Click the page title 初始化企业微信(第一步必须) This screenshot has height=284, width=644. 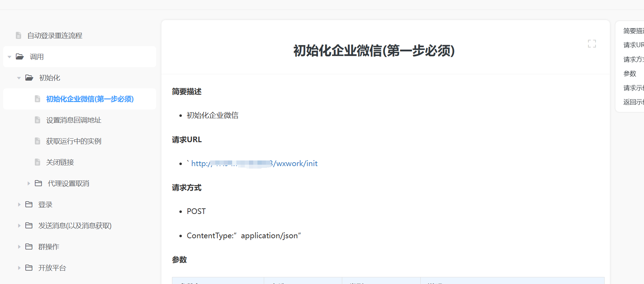coord(374,51)
